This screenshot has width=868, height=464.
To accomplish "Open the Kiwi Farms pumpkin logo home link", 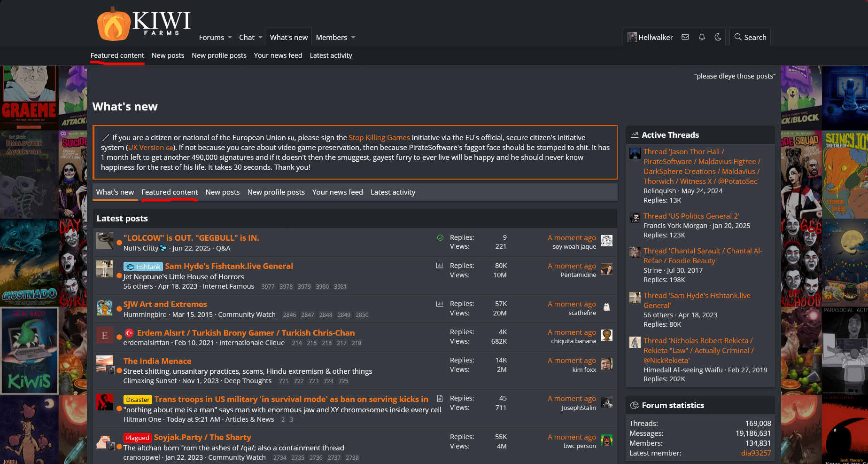I will click(144, 24).
